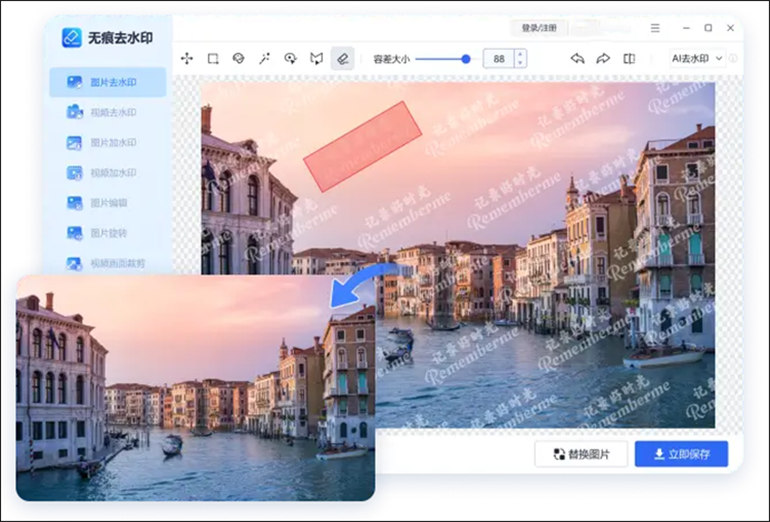
Task: Click the 登录/注册 button
Action: tap(539, 28)
